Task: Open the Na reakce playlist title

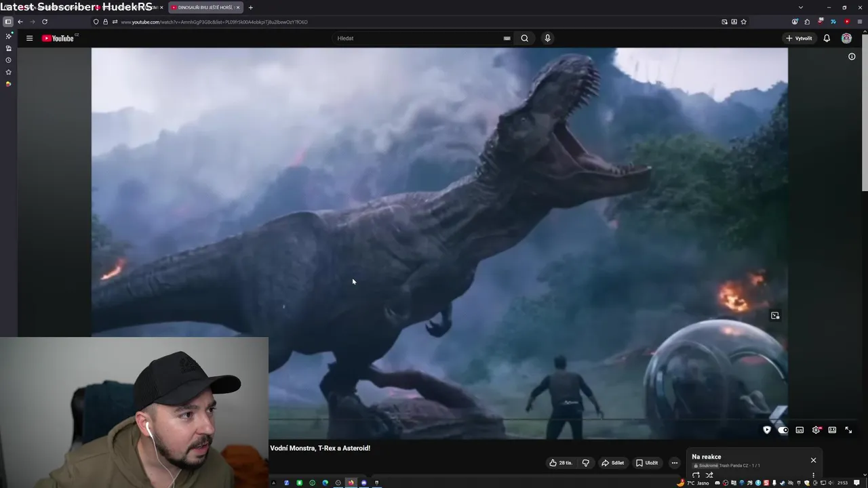Action: tap(706, 457)
